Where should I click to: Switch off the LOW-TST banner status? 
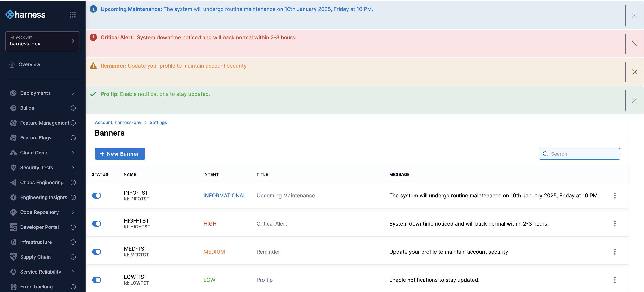(x=96, y=280)
